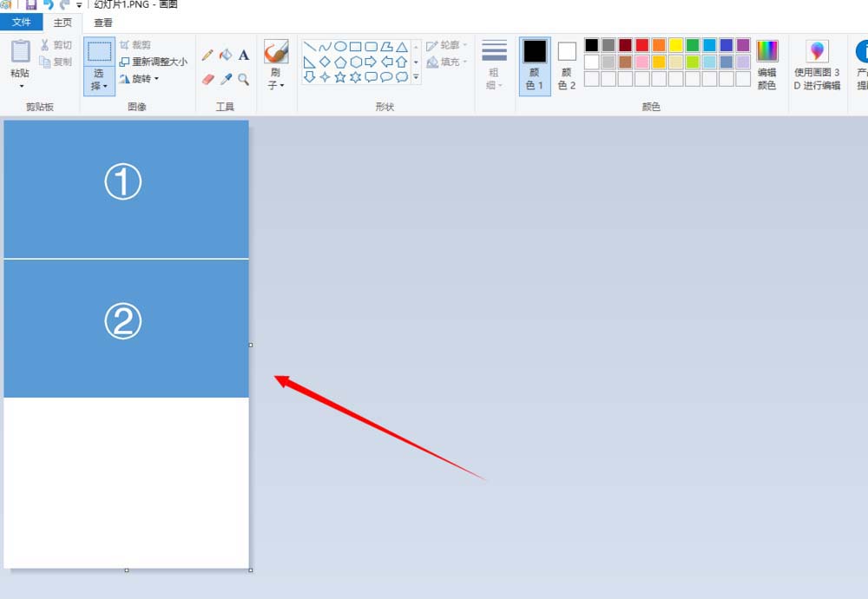
Task: Choose the Rectangle shape
Action: pos(355,47)
